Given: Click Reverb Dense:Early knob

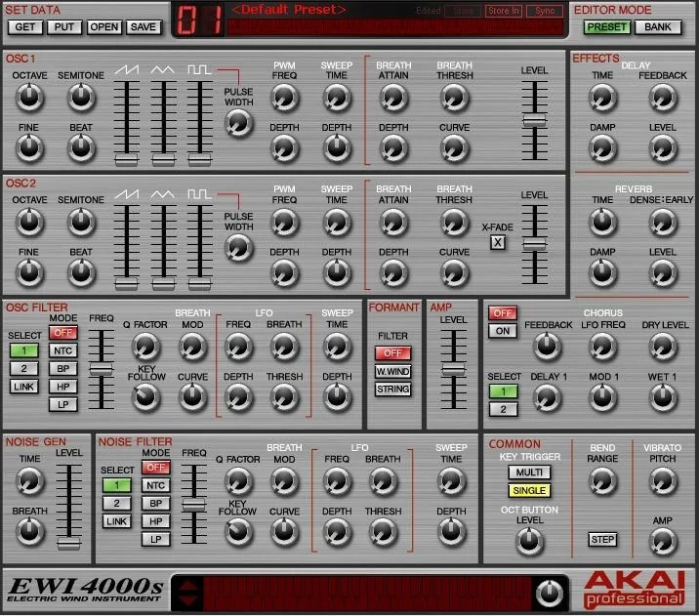Looking at the screenshot, I should [663, 223].
